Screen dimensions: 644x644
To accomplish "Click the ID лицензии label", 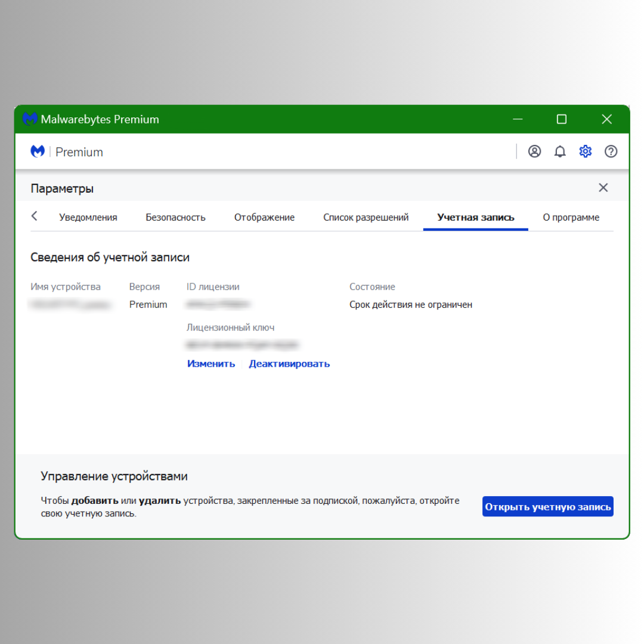I will point(213,287).
